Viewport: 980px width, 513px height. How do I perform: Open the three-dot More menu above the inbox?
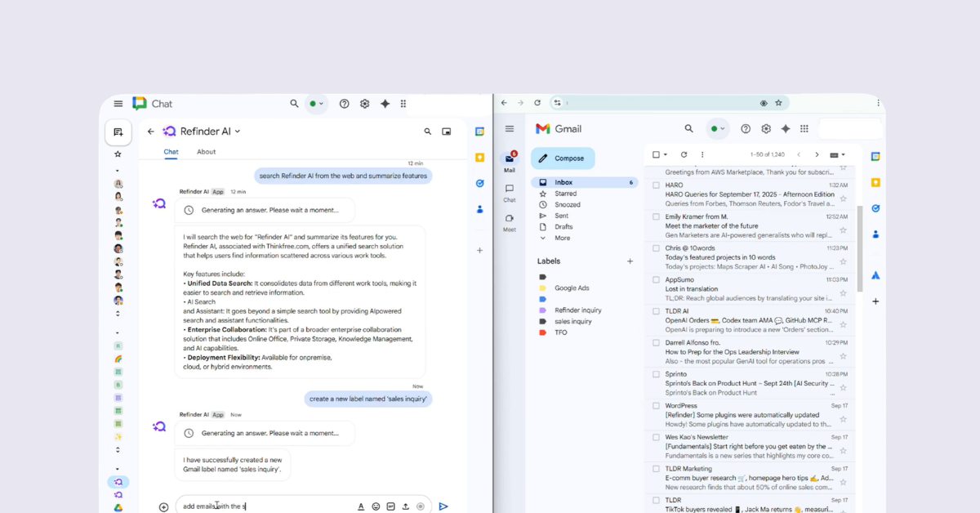[702, 154]
